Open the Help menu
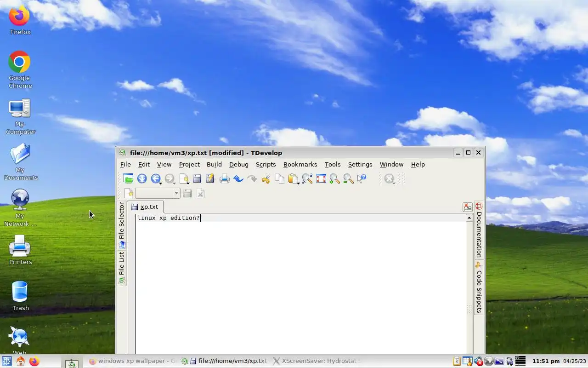 click(418, 164)
